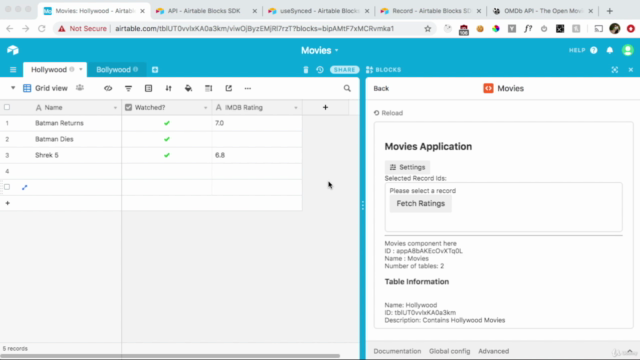The height and width of the screenshot is (360, 640).
Task: Open the row color paint bucket icon
Action: 188,88
